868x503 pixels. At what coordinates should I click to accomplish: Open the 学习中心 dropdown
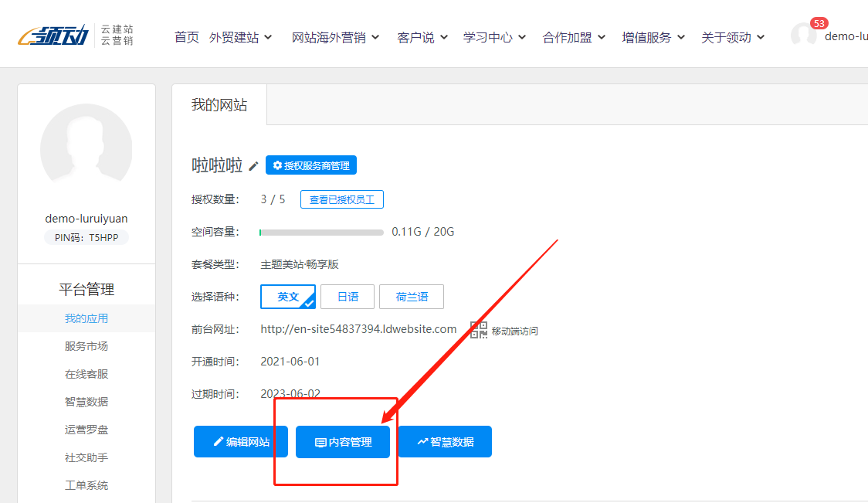click(x=489, y=36)
